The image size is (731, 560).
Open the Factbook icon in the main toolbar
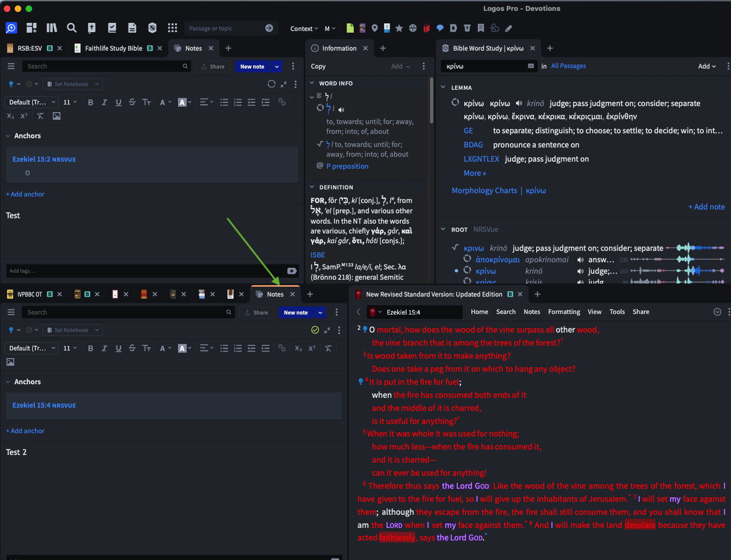pyautogui.click(x=91, y=28)
